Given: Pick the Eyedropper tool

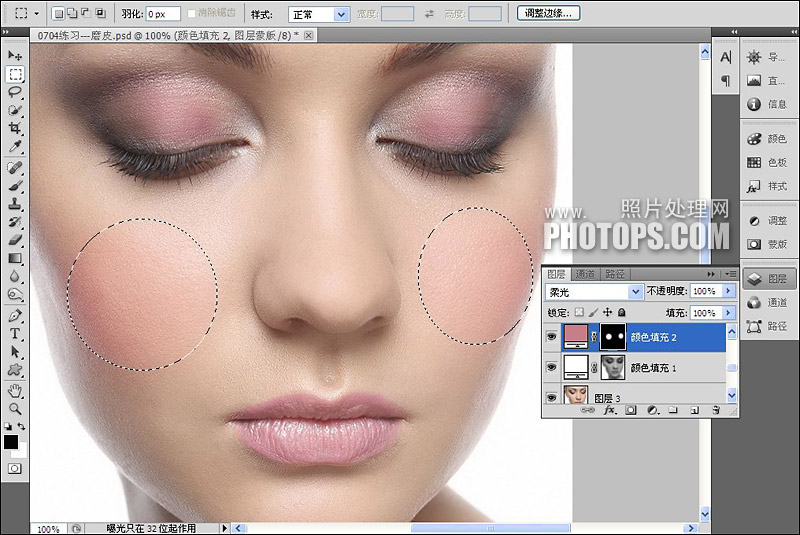Looking at the screenshot, I should pyautogui.click(x=15, y=147).
